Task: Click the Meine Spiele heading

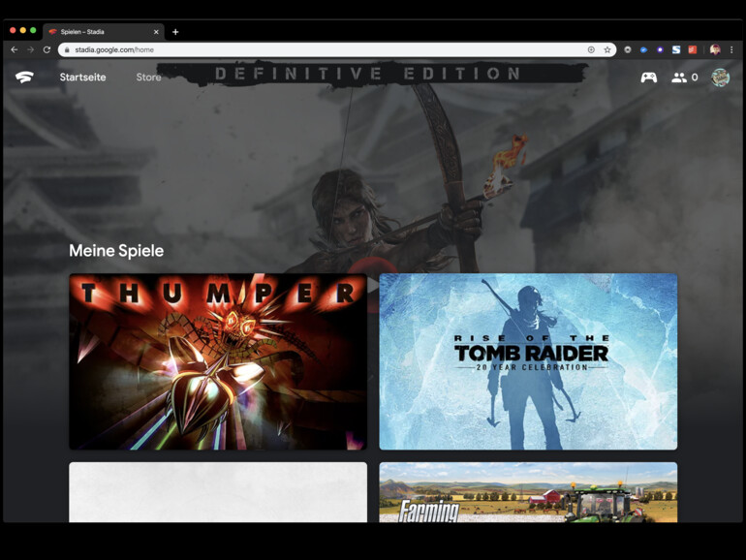Action: pos(116,251)
